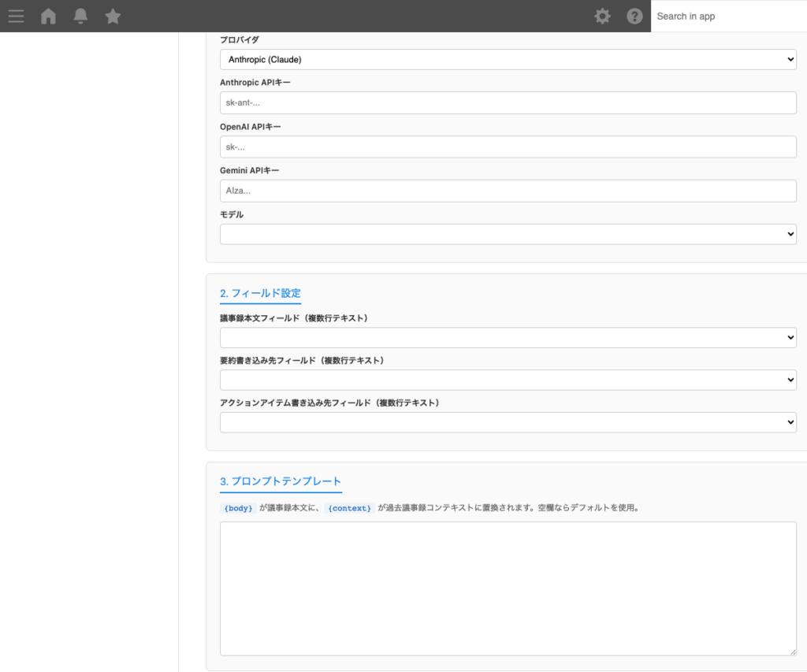
Task: Click the Anthropic APIキー input field
Action: [507, 102]
